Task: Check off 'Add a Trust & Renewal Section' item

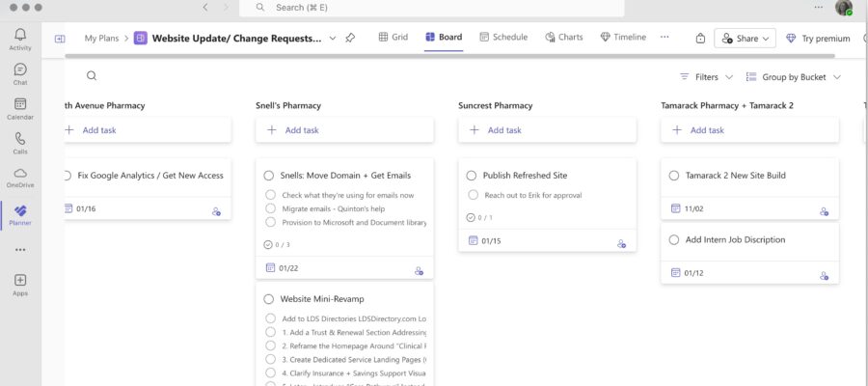Action: [270, 332]
